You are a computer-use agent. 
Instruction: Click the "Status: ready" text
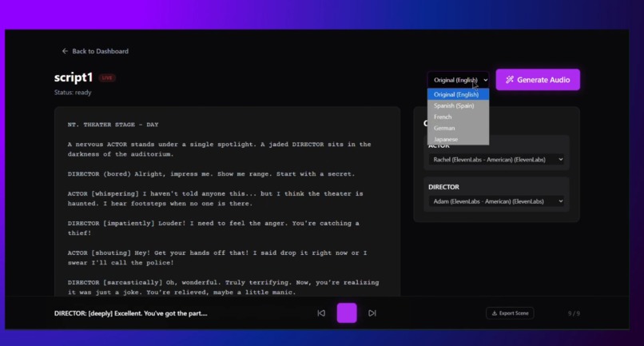click(x=73, y=93)
